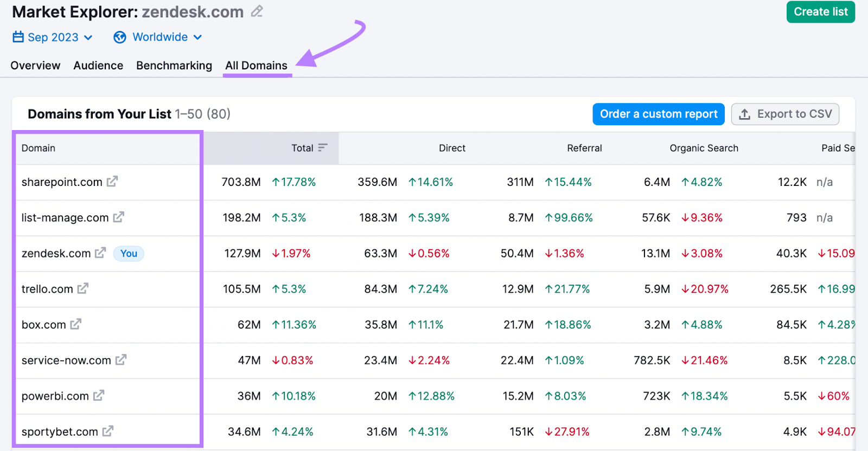Click Order a custom report button
This screenshot has height=451, width=868.
659,114
